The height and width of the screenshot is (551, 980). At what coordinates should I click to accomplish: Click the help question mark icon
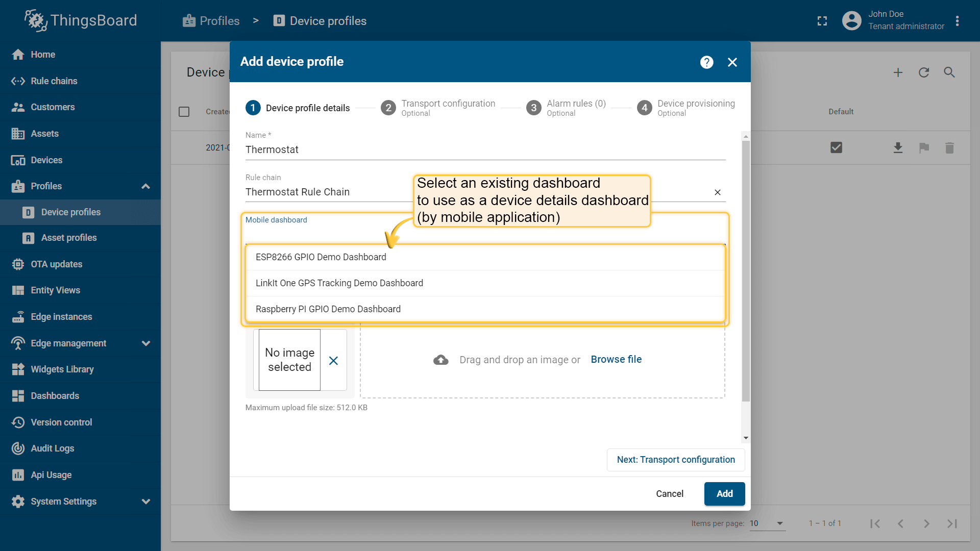point(706,62)
